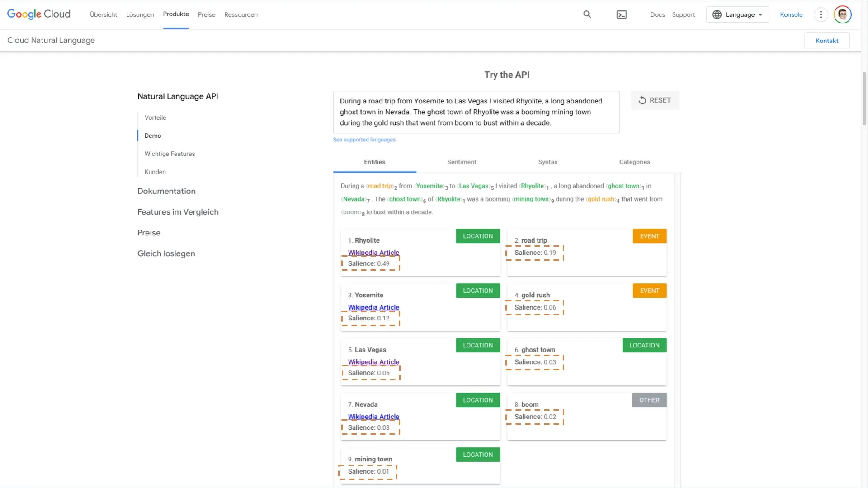
Task: Click the Kontakt button
Action: click(826, 41)
